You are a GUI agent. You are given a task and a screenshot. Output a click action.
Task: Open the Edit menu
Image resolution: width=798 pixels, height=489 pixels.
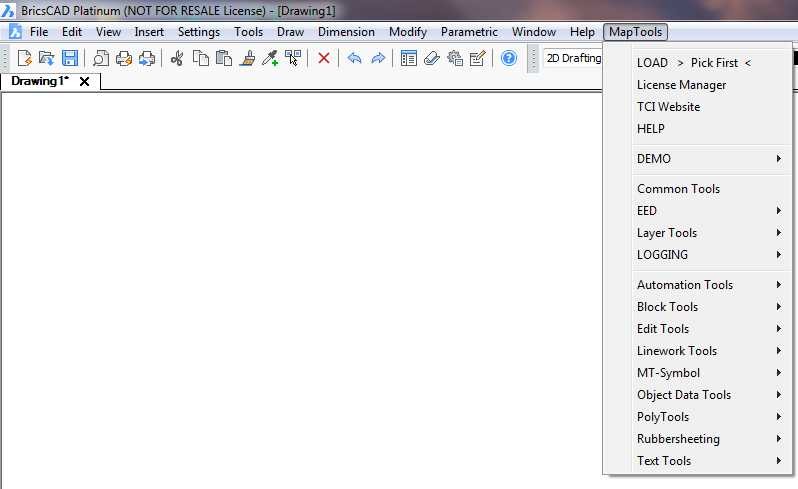pos(72,32)
